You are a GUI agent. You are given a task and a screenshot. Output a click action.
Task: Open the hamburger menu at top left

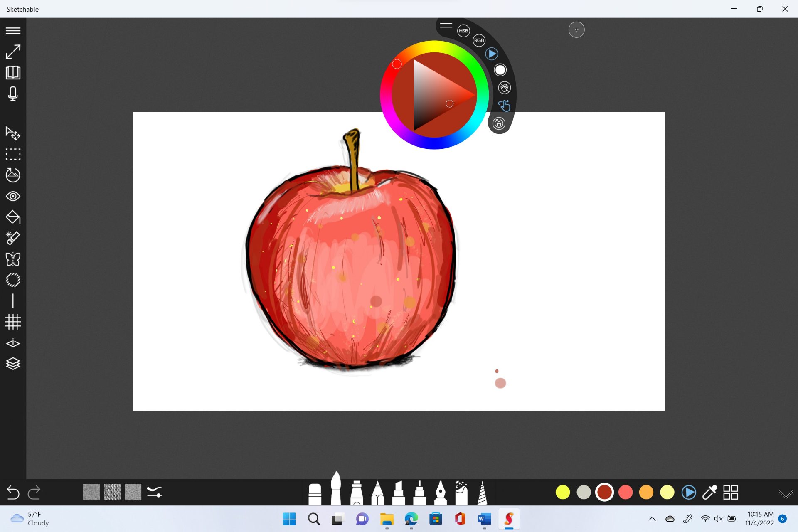pyautogui.click(x=13, y=31)
